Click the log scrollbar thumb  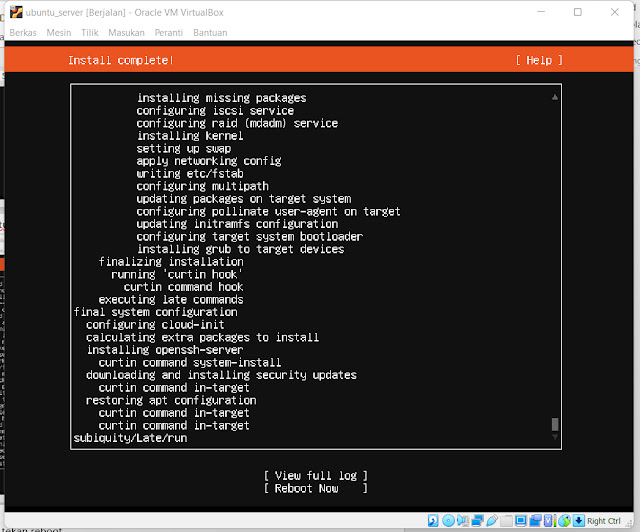(x=555, y=424)
